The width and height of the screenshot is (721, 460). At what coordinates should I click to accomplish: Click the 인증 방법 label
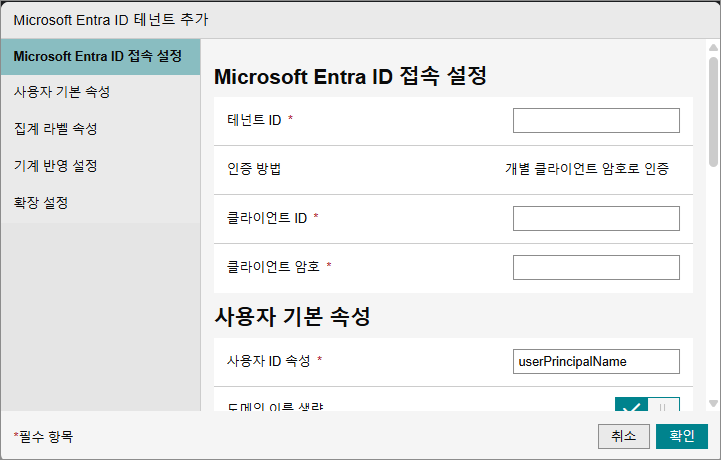[254, 169]
